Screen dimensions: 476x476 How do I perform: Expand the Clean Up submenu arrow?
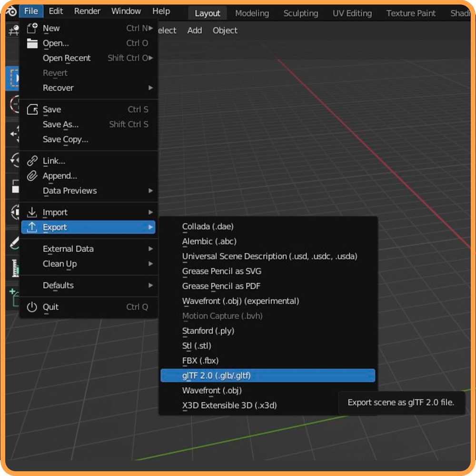(150, 264)
